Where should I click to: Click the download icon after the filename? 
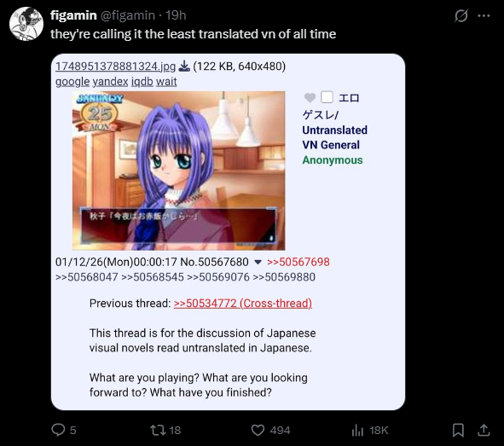click(x=184, y=66)
